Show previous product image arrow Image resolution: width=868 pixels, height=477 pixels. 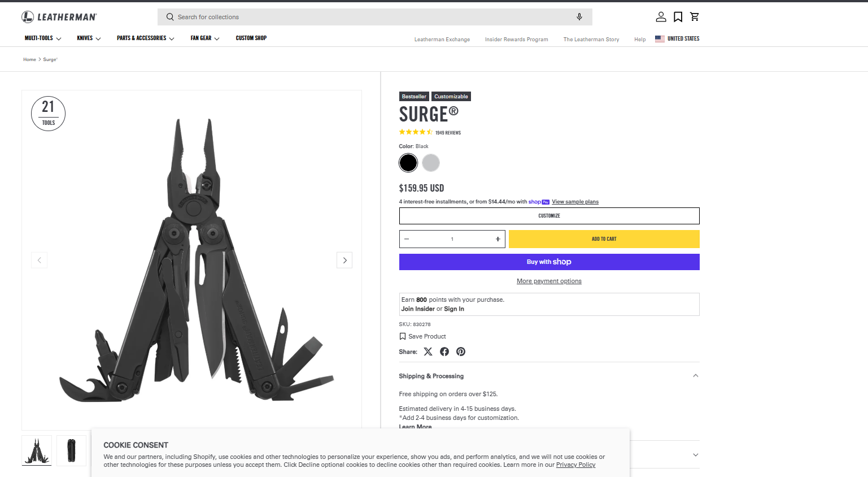[39, 260]
